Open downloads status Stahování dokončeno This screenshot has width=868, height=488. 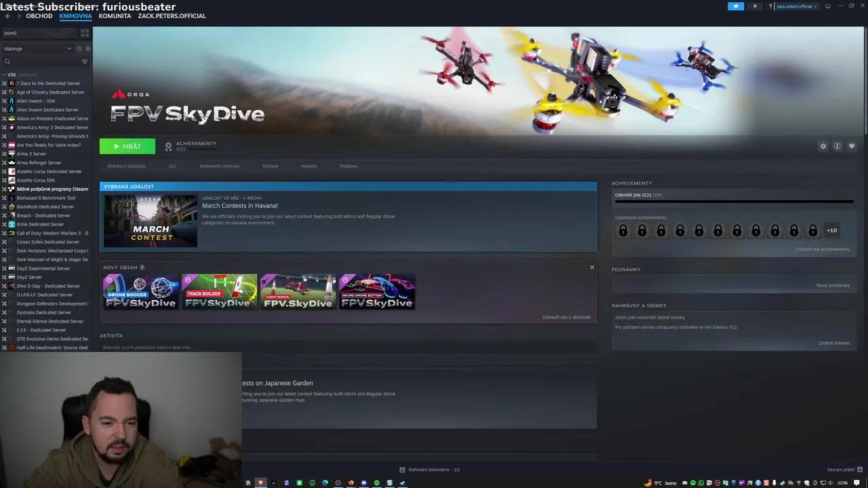pyautogui.click(x=430, y=470)
